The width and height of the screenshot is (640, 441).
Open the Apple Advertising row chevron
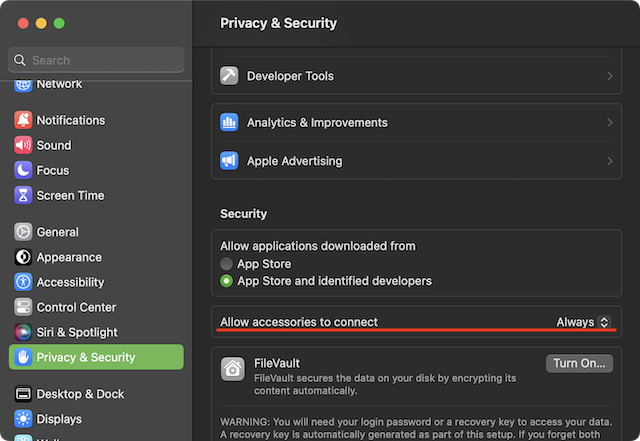(609, 161)
